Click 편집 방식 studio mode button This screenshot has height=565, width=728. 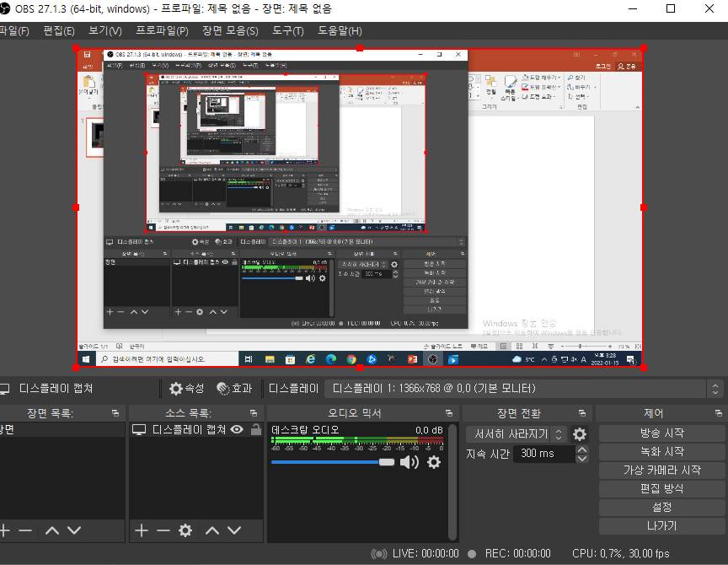click(662, 489)
